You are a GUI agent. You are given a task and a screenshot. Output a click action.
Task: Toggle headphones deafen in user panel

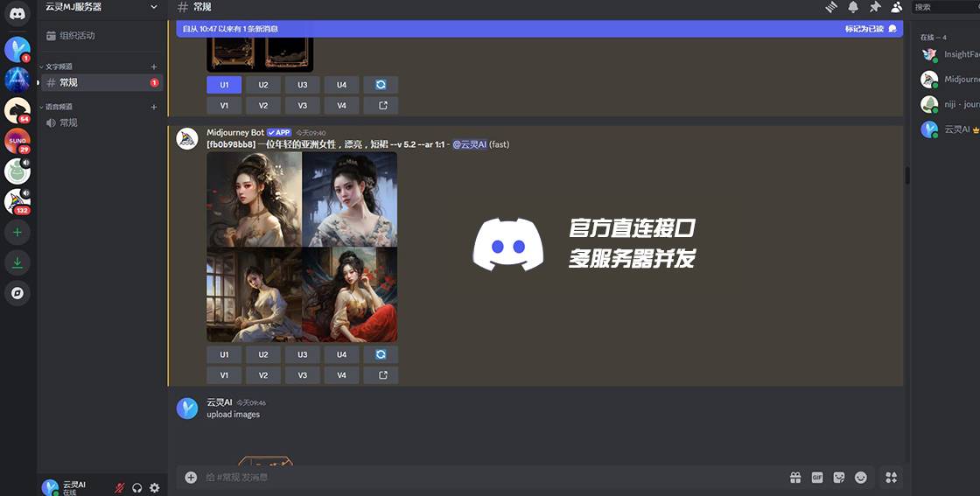(x=136, y=488)
